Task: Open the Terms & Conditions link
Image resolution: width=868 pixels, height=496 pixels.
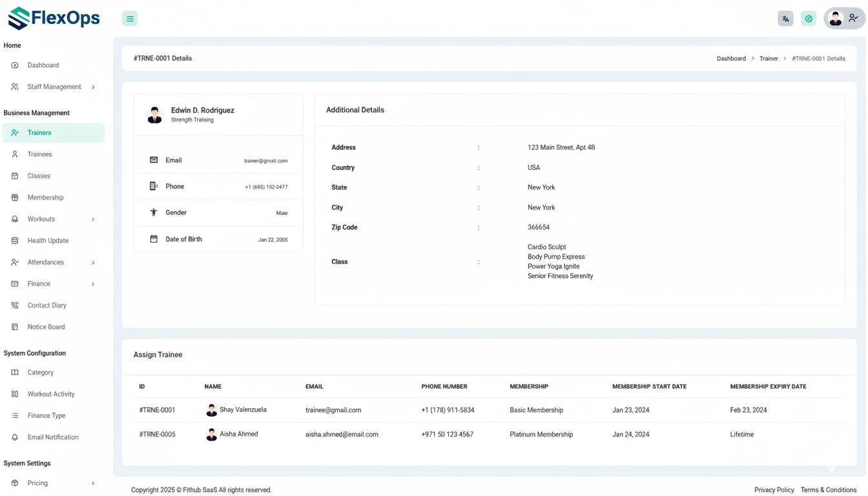Action: point(828,490)
